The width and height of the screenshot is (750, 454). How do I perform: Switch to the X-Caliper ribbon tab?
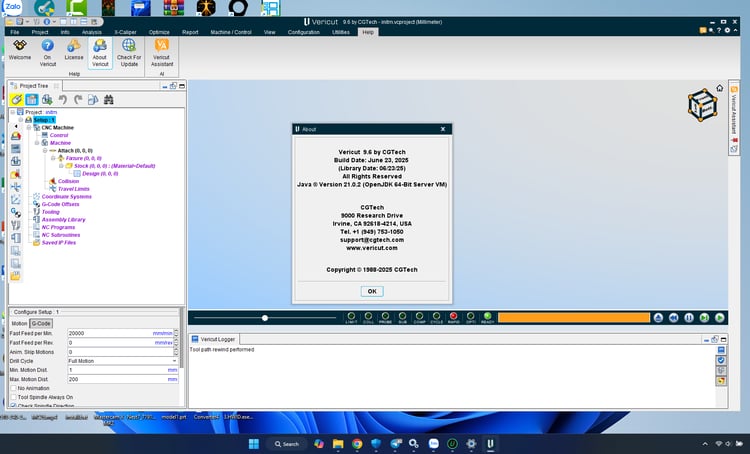coord(125,32)
